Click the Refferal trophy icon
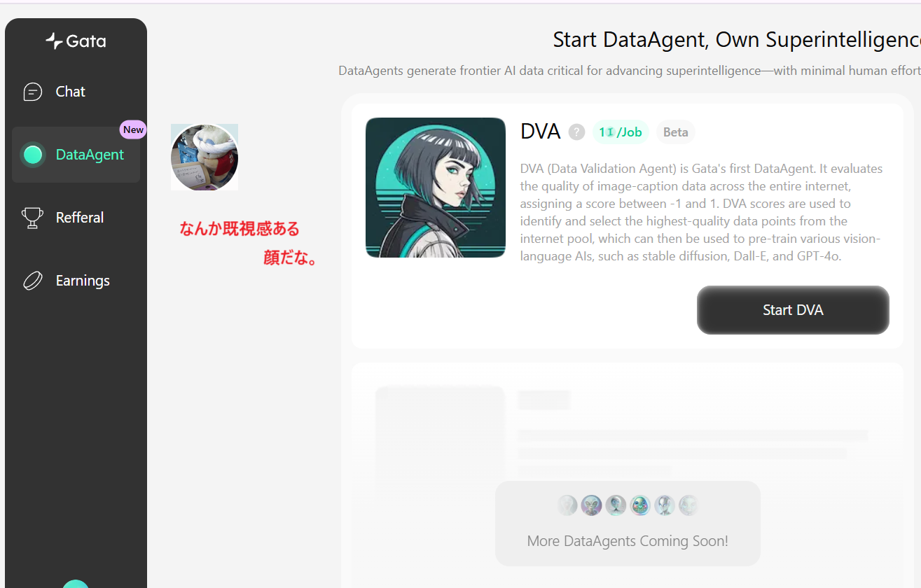 [33, 218]
